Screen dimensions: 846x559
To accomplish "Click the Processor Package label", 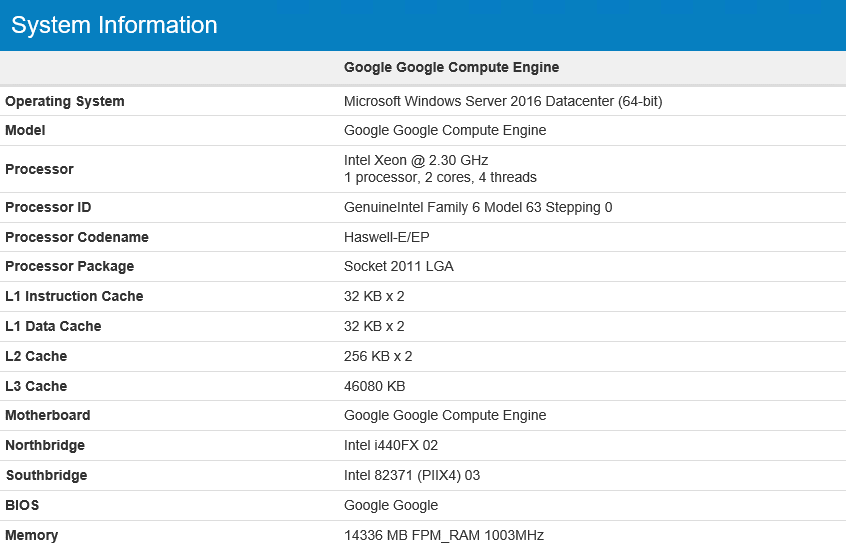I will pyautogui.click(x=70, y=267).
